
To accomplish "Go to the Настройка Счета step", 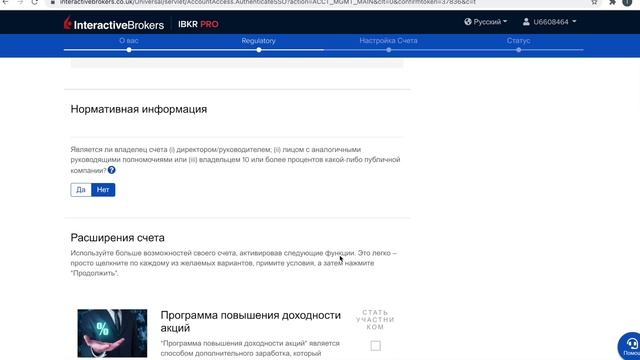I will (x=388, y=40).
